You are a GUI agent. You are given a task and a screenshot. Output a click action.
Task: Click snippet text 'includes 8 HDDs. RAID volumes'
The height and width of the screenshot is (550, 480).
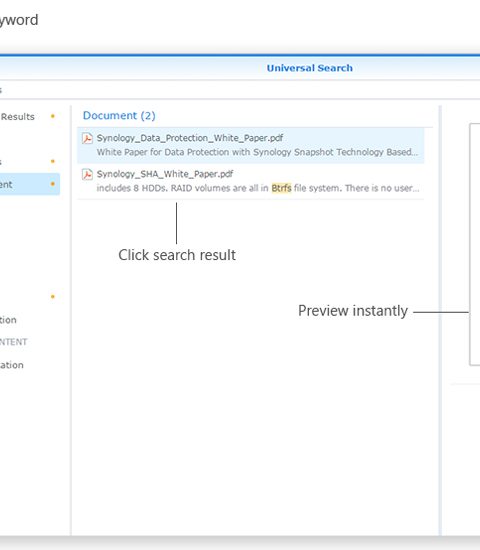(x=162, y=188)
